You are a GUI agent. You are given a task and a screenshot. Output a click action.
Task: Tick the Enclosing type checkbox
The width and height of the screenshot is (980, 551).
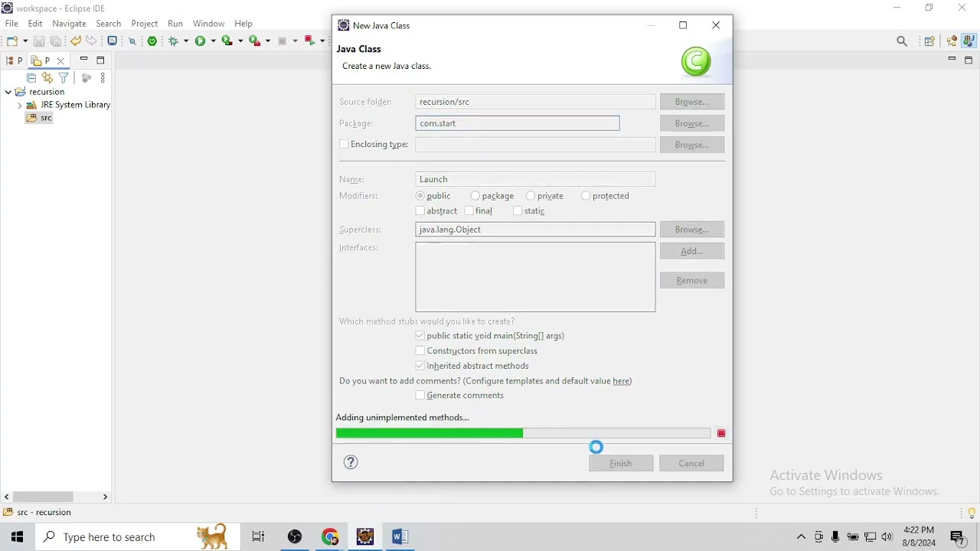[x=344, y=145]
